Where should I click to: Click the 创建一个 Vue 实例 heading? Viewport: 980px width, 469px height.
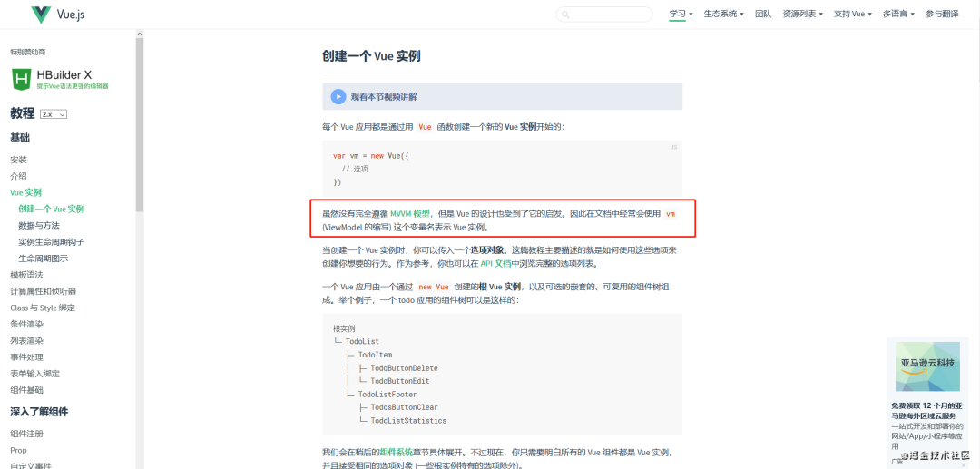pos(371,56)
